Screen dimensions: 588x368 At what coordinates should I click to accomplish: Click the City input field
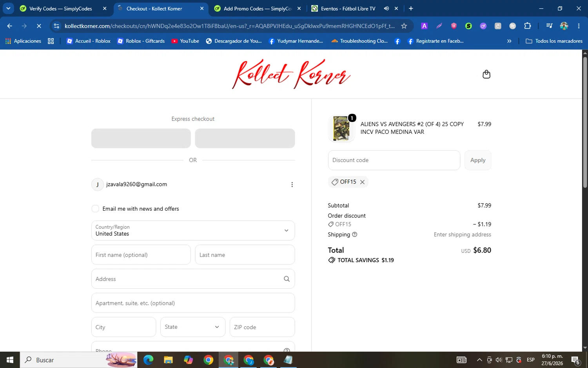pyautogui.click(x=123, y=327)
